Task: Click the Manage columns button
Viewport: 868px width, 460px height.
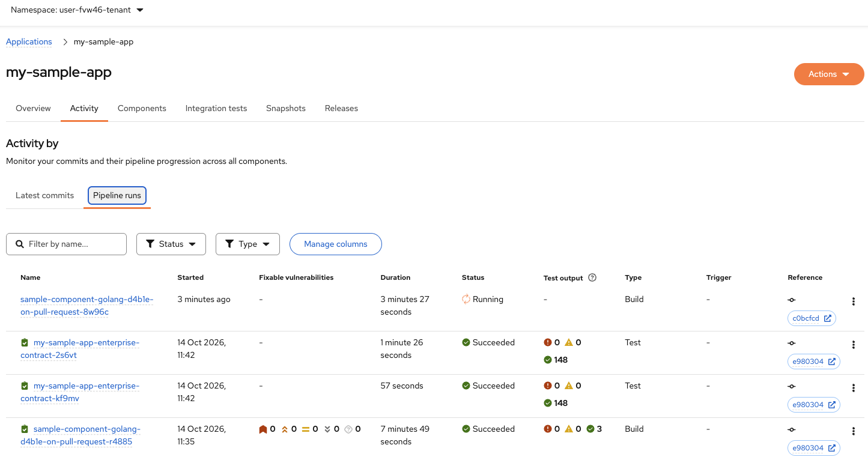Action: (336, 244)
